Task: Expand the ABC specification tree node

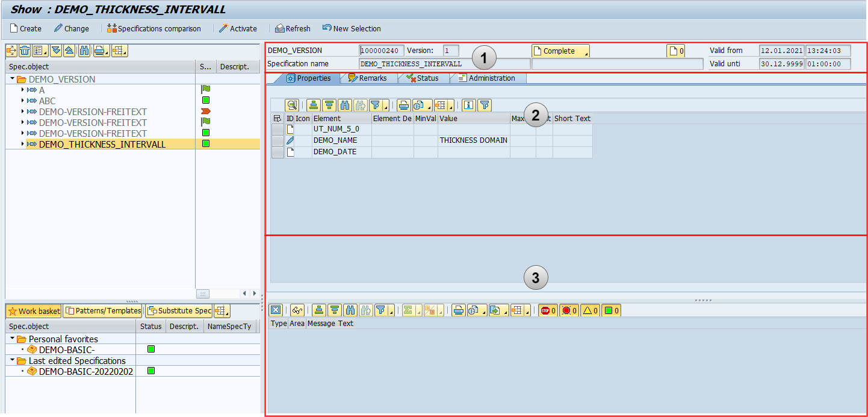Action: click(23, 101)
